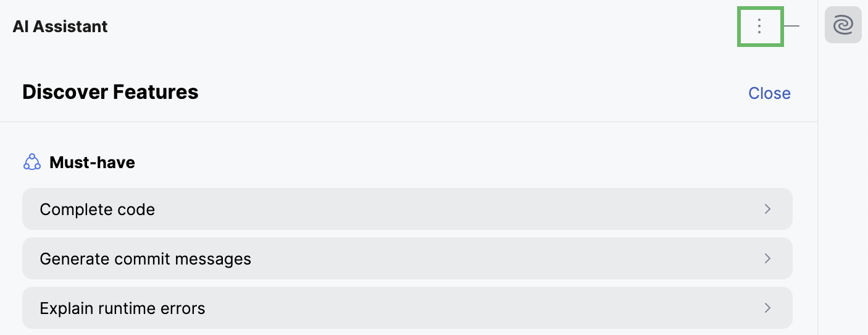Open the Explain runtime errors feature
868x335 pixels.
[407, 308]
